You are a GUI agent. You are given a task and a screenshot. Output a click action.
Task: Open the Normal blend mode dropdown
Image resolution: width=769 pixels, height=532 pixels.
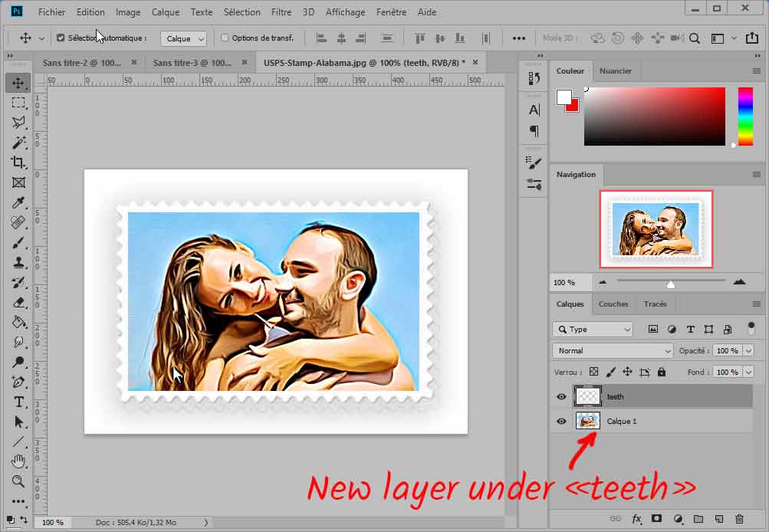click(x=613, y=350)
